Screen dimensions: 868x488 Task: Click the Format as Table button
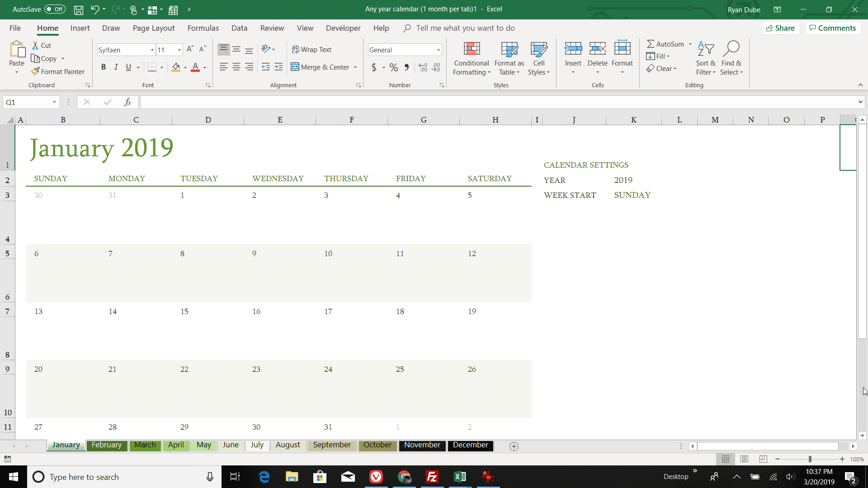point(509,58)
